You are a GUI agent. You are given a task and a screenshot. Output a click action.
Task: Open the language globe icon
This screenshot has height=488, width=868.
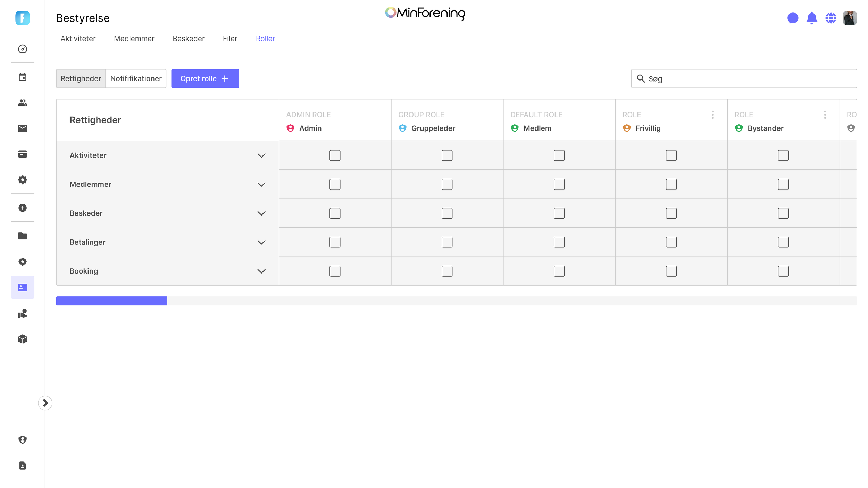click(831, 18)
